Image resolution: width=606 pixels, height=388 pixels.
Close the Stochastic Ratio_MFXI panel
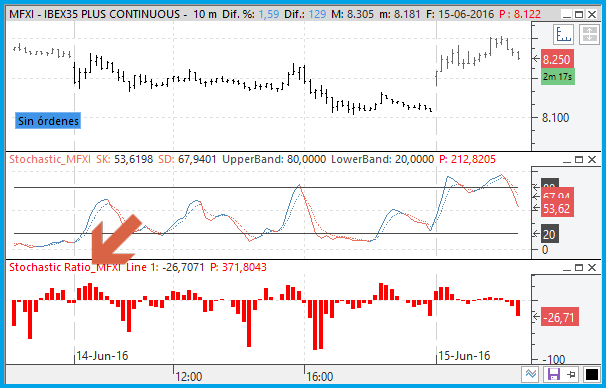tap(592, 268)
